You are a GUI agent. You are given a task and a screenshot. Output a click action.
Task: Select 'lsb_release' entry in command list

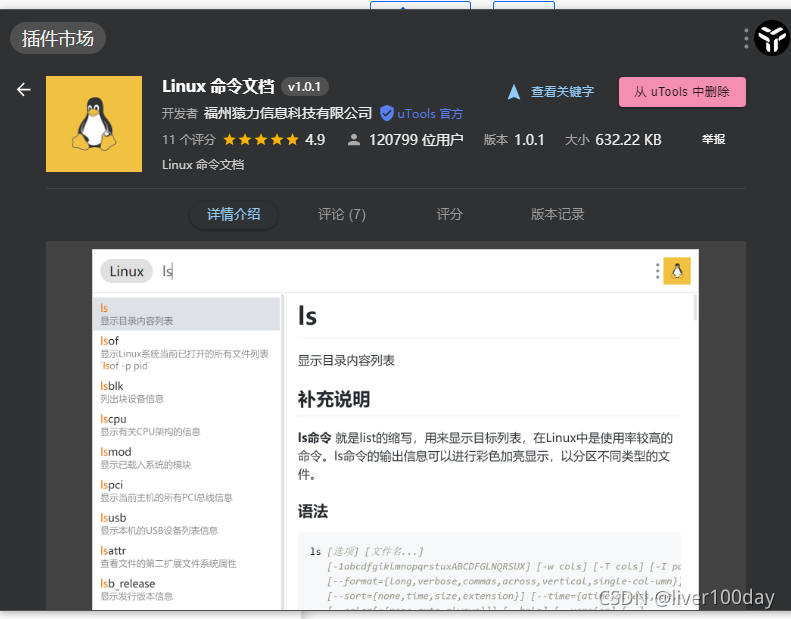[186, 589]
